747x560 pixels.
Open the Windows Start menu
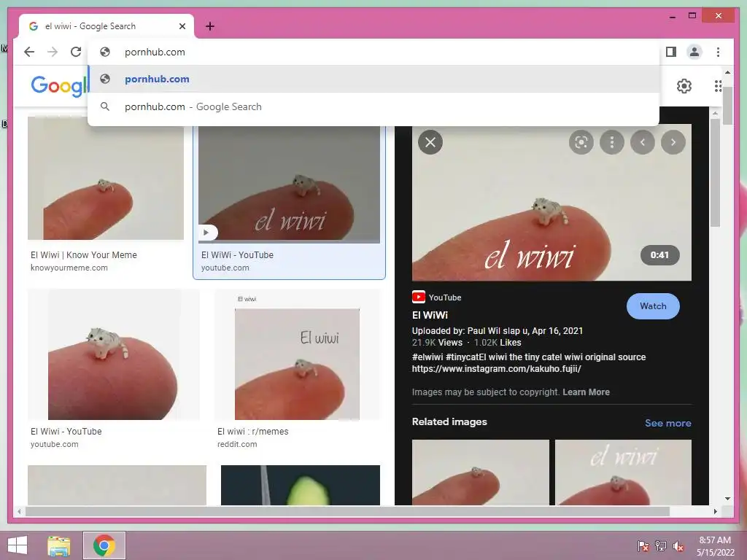pos(18,545)
